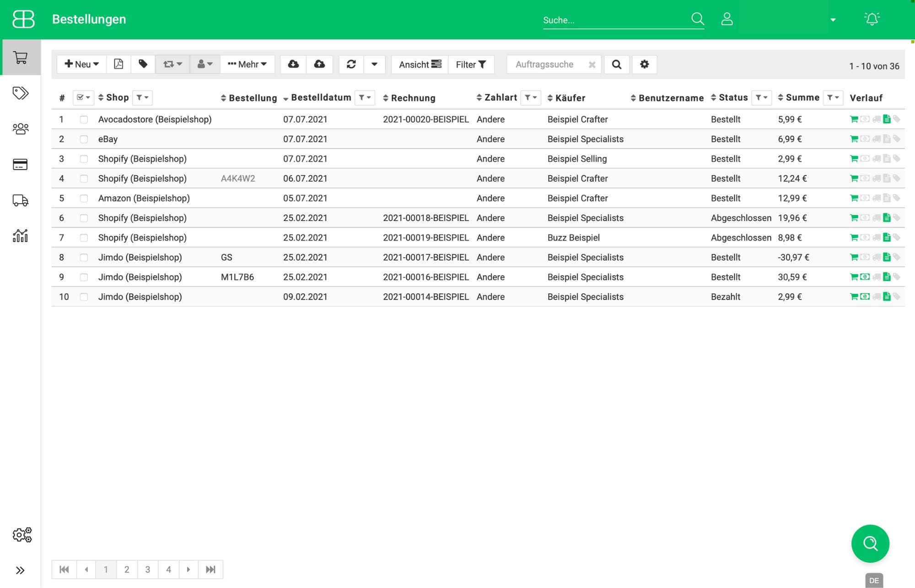The width and height of the screenshot is (915, 588).
Task: Select checkbox of Avocadostore order row
Action: tap(84, 119)
